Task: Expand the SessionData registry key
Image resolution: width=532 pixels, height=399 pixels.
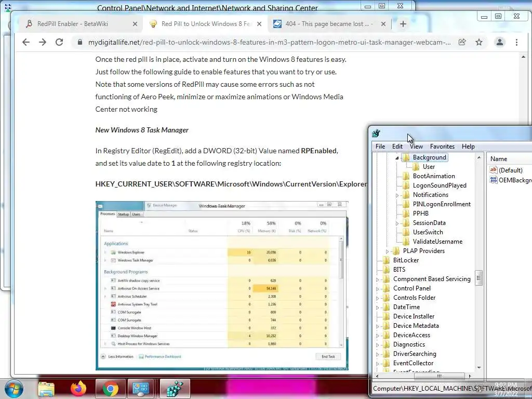Action: pos(397,223)
